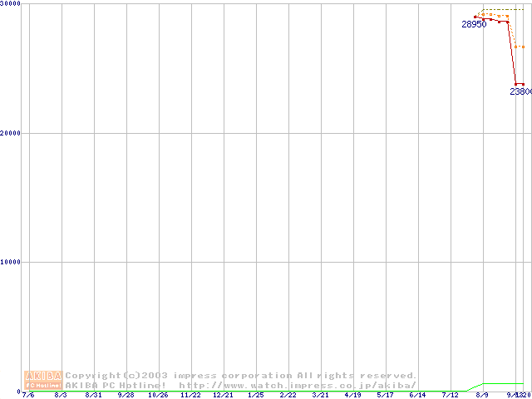
Task: Click the 3/21 date on x-axis
Action: coord(320,395)
